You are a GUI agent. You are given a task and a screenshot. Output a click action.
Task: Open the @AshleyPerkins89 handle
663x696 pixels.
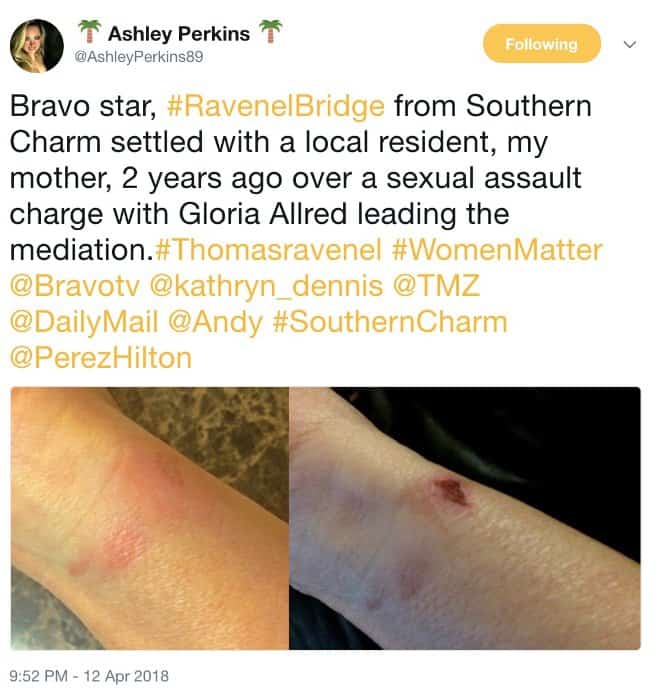(139, 57)
